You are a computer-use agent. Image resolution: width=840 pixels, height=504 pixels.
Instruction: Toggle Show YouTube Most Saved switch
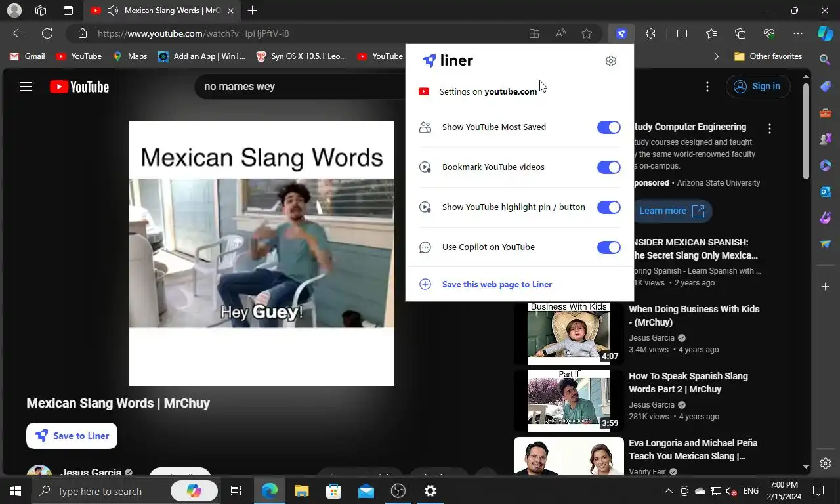[608, 127]
